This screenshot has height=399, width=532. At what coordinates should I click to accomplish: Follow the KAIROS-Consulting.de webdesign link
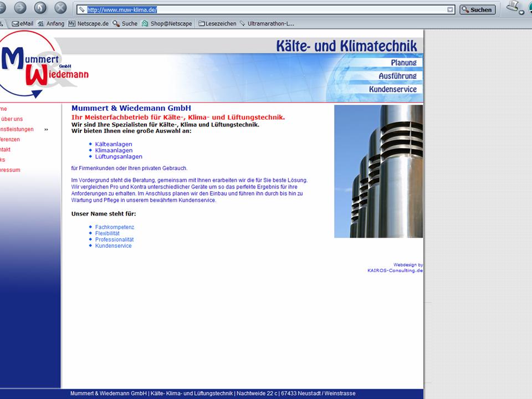tap(395, 270)
